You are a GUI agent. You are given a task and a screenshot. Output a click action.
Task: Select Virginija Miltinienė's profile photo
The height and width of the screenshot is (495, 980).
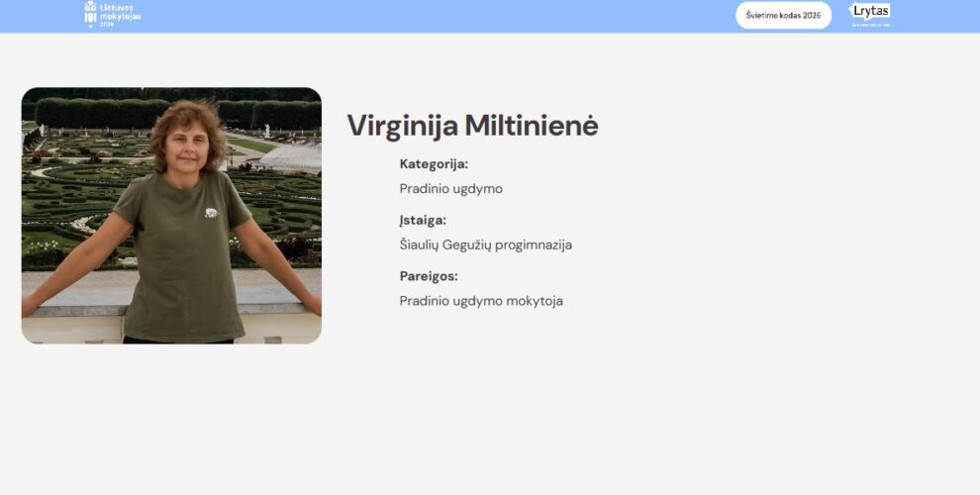(x=171, y=216)
